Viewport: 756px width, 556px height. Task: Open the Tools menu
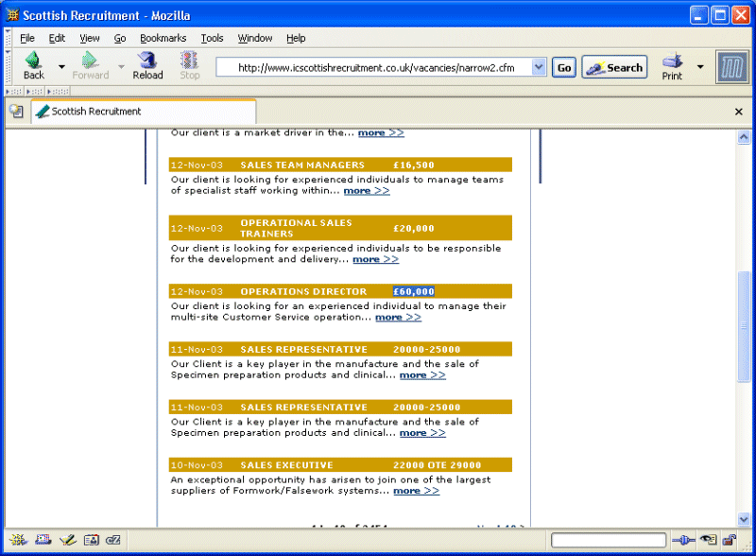click(212, 38)
